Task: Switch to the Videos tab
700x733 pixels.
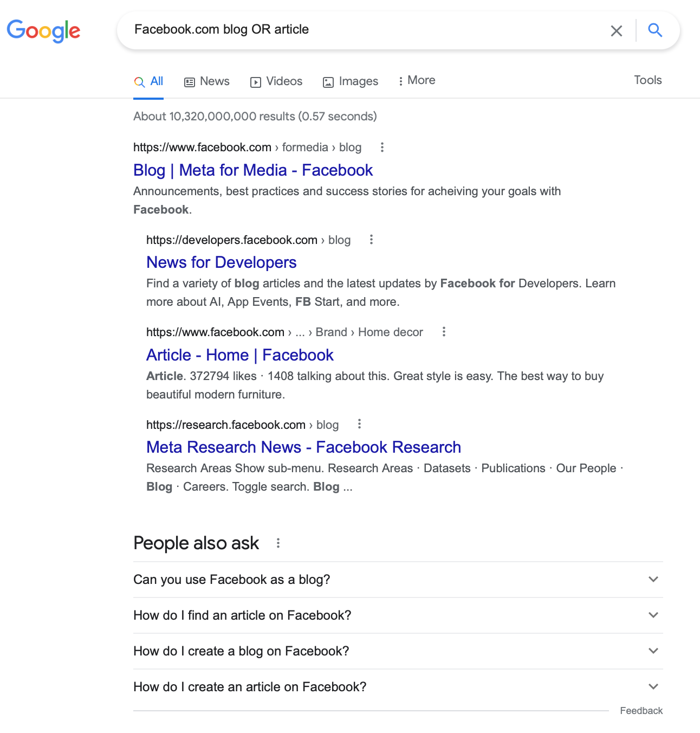Action: click(x=276, y=81)
